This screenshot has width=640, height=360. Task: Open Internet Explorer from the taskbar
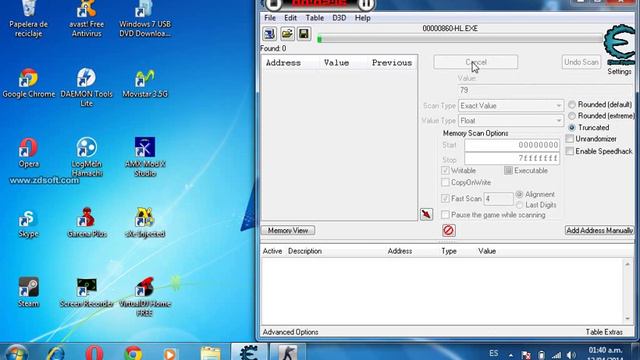pos(56,353)
